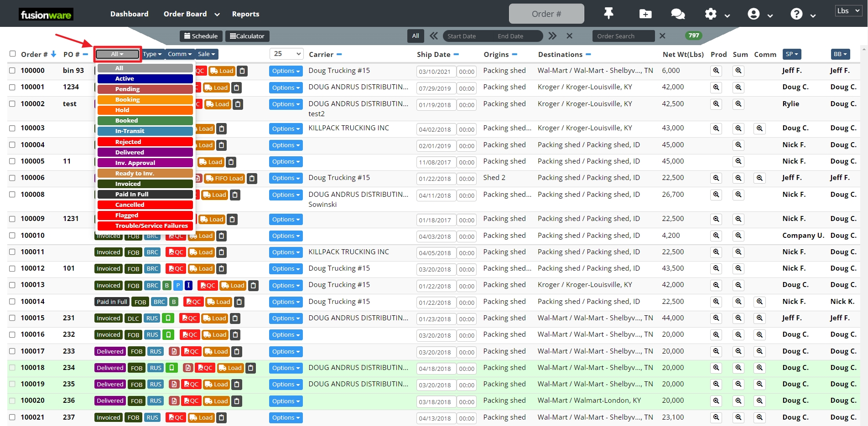Screen dimensions: 868x426
Task: Click the Load button for order 100017
Action: (x=216, y=351)
